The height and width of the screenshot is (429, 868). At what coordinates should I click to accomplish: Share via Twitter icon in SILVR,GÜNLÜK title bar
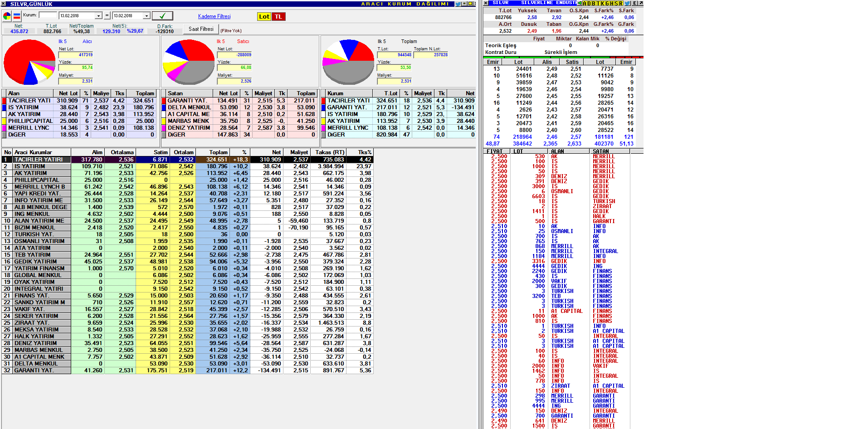[x=458, y=4]
